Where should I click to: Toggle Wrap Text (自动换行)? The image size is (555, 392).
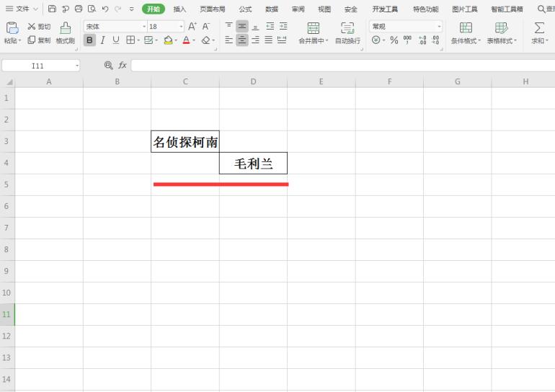[347, 33]
